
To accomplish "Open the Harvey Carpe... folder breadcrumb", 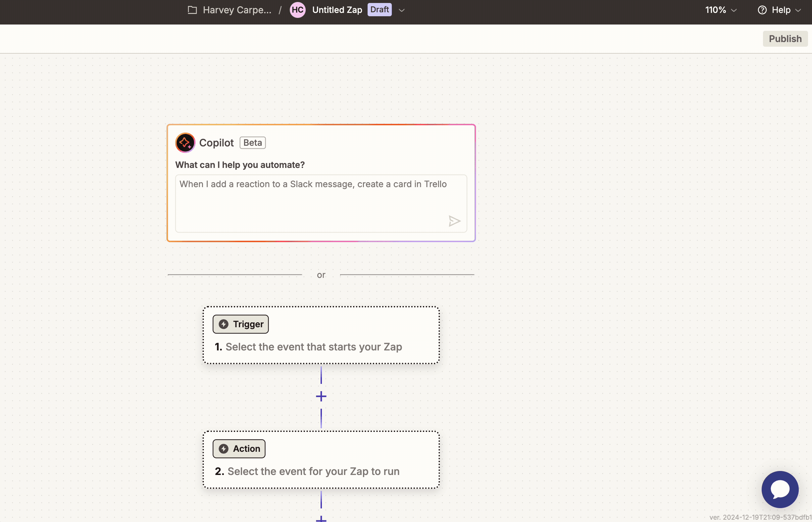I will [x=236, y=10].
